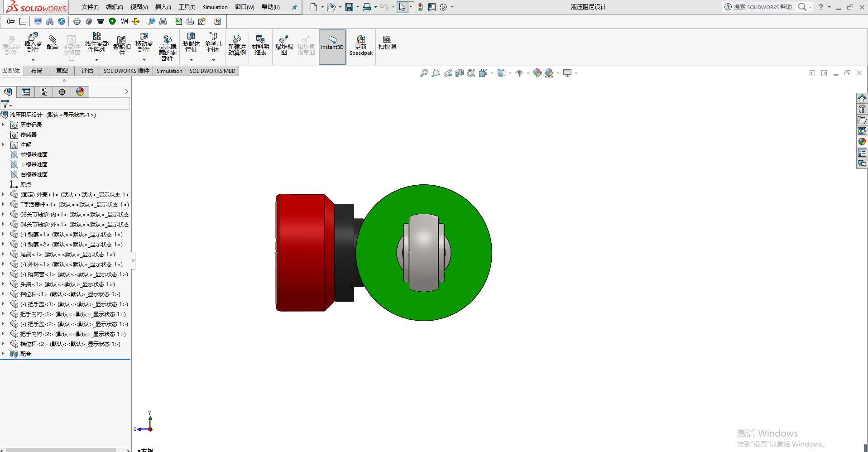Select the Mate (配合) tool
Screen dimensions: 868x452
tap(53, 43)
